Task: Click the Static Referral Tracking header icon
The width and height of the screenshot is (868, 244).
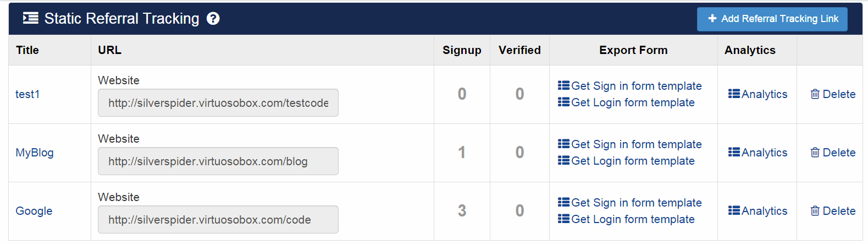Action: 31,19
